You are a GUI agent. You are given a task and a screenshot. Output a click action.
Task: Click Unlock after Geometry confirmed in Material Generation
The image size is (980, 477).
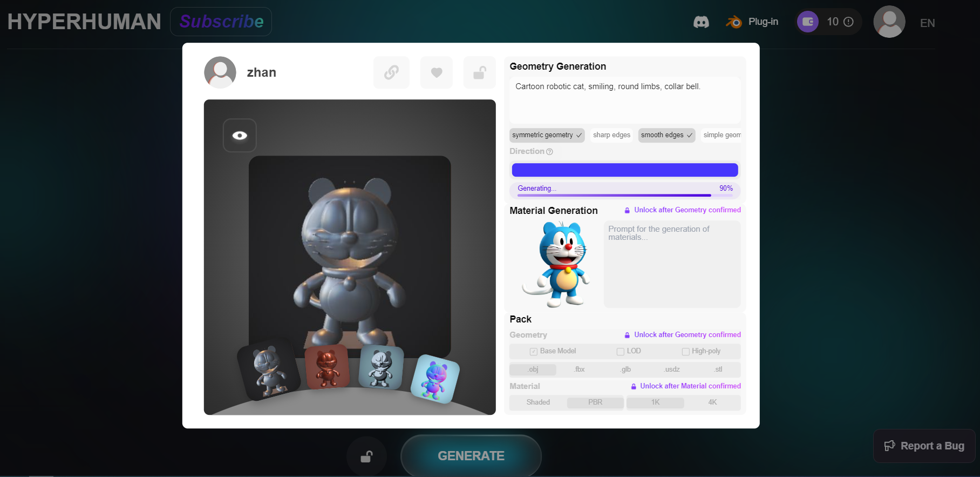[x=683, y=210]
